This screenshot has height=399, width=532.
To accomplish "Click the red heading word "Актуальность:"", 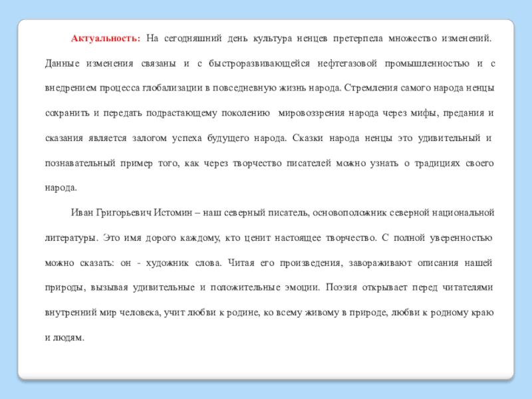I will tap(106, 39).
